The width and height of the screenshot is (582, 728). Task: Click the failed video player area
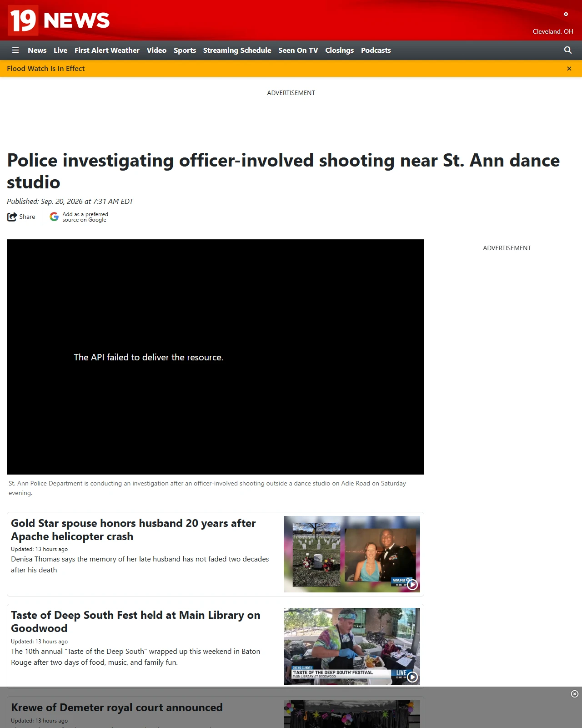point(216,357)
